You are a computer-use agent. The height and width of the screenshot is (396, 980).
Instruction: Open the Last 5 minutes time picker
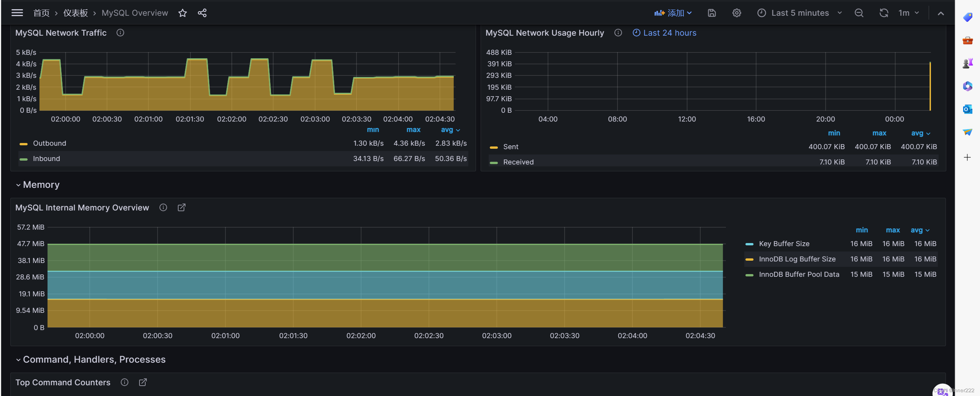800,13
